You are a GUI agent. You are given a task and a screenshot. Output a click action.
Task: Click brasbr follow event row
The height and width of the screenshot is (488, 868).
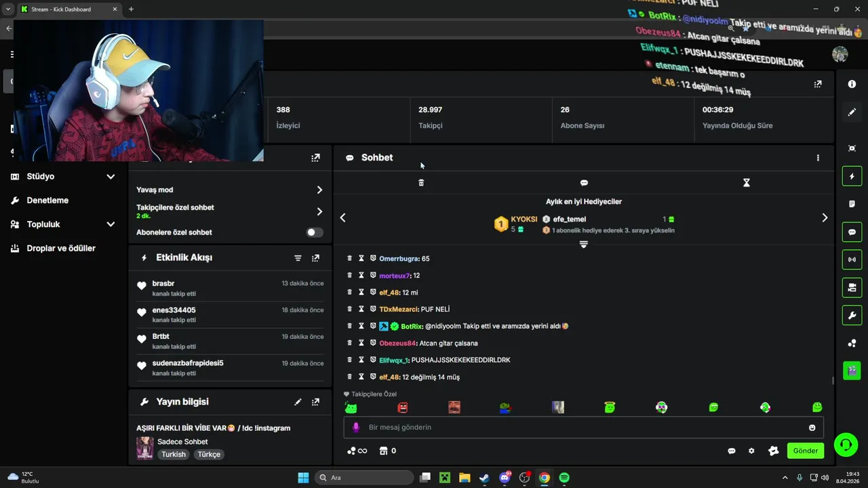click(x=230, y=289)
